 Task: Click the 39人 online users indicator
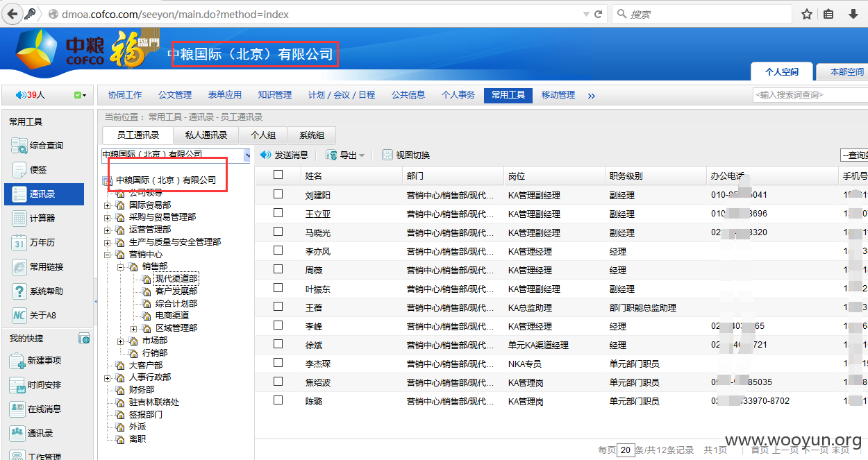coord(31,95)
